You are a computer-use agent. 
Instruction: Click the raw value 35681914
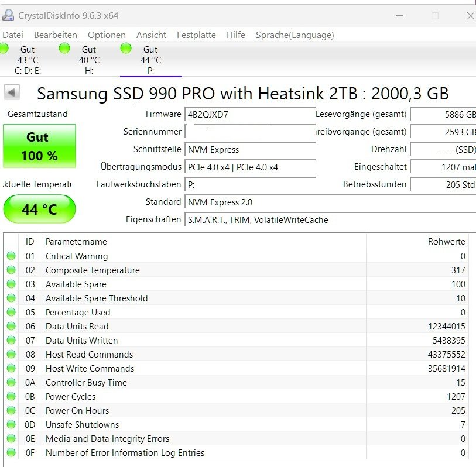coord(447,368)
